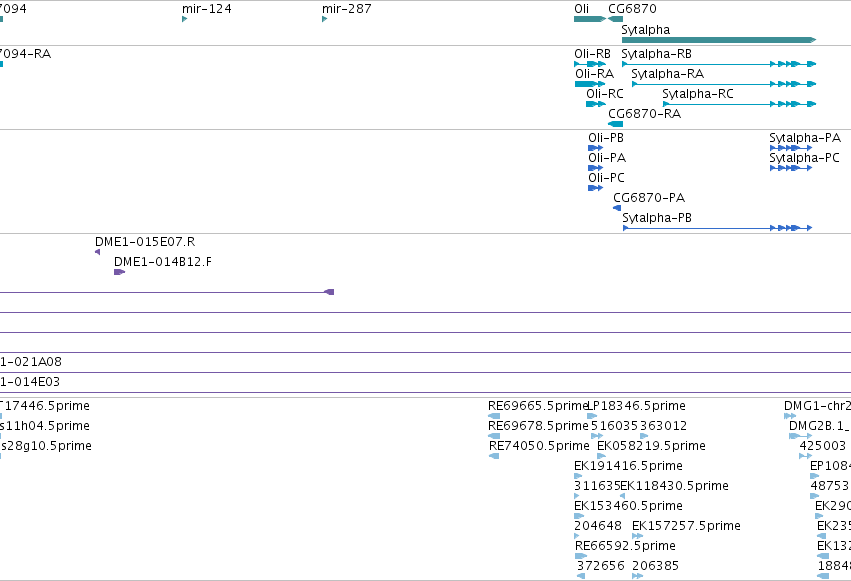Select the 372656 EST label
The width and height of the screenshot is (851, 581).
coord(601,566)
